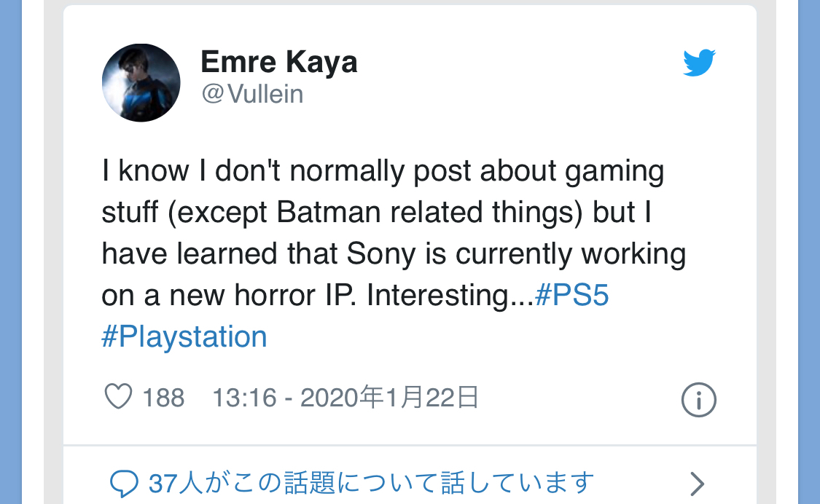Viewport: 820px width, 504px height.
Task: Open the @Vullein handle link
Action: point(251,94)
